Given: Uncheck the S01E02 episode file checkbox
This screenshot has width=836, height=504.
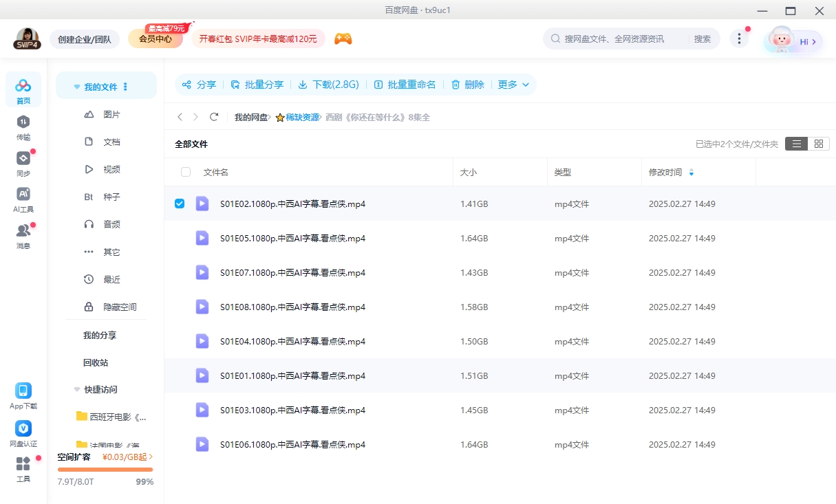Looking at the screenshot, I should (180, 204).
